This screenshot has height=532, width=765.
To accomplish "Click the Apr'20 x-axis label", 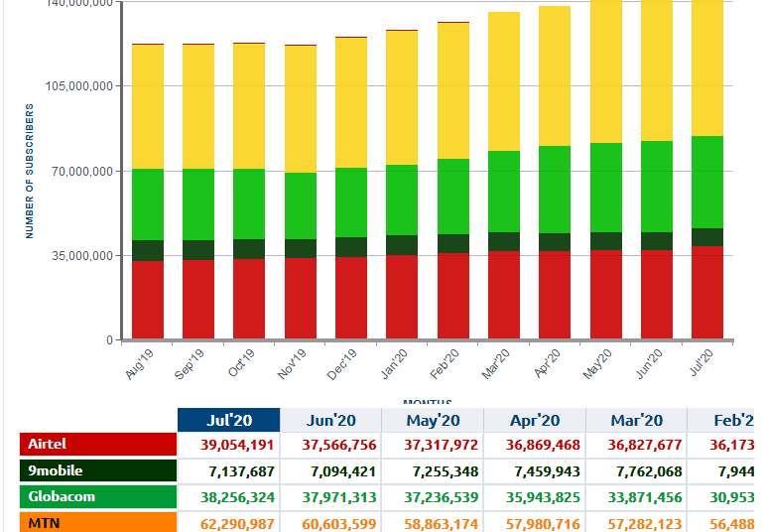I will pos(548,363).
